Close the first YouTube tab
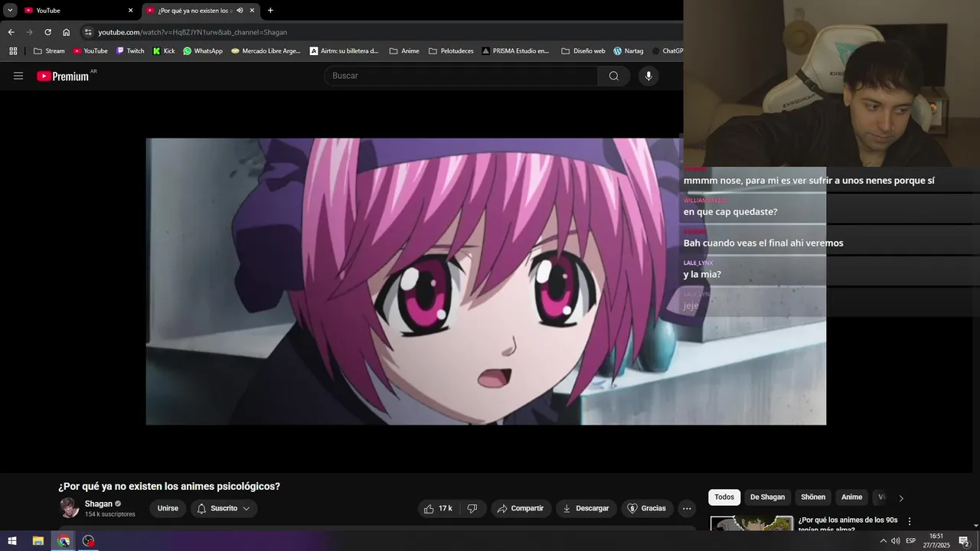Viewport: 980px width, 551px height. pyautogui.click(x=130, y=11)
